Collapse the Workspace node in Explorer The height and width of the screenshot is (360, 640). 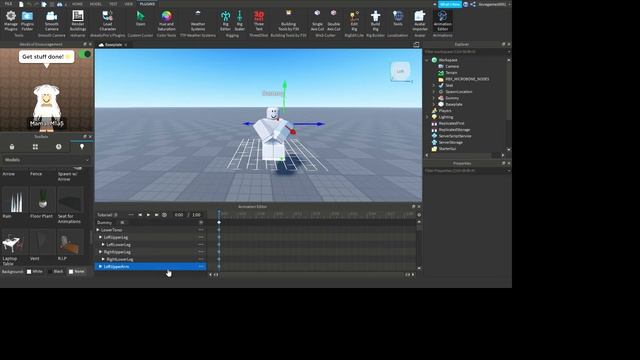pos(427,60)
